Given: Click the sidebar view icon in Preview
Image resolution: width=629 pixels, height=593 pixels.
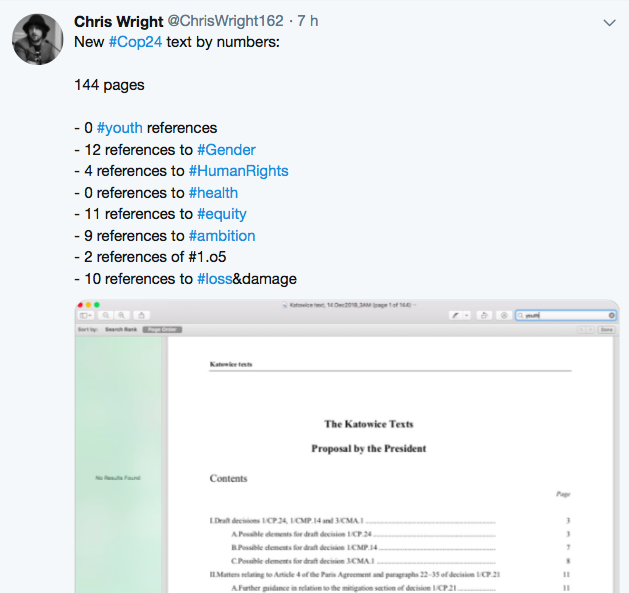Looking at the screenshot, I should pos(86,315).
